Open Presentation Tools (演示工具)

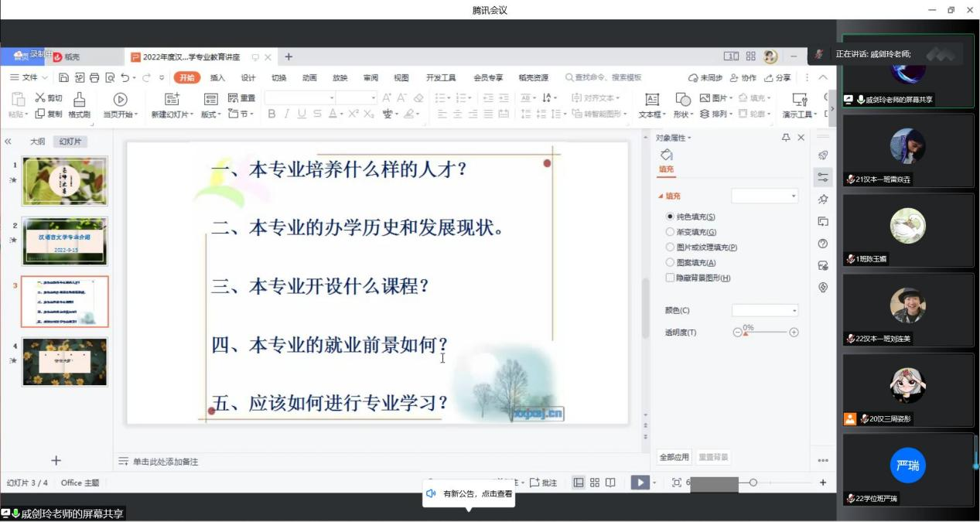[x=800, y=104]
